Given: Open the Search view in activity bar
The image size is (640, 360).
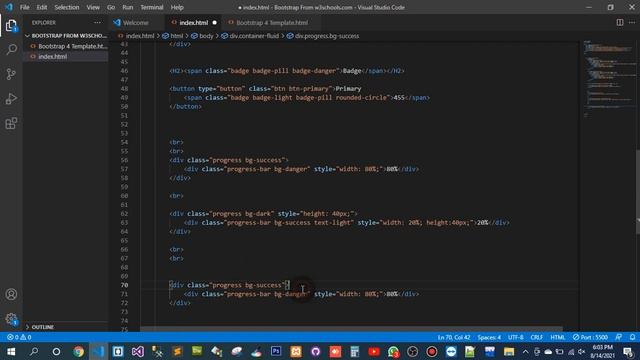Looking at the screenshot, I should [x=11, y=50].
